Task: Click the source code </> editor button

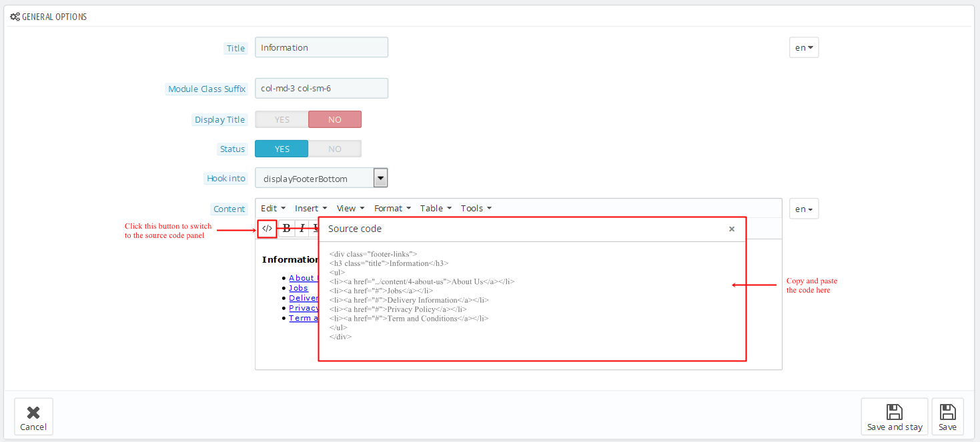Action: [267, 229]
